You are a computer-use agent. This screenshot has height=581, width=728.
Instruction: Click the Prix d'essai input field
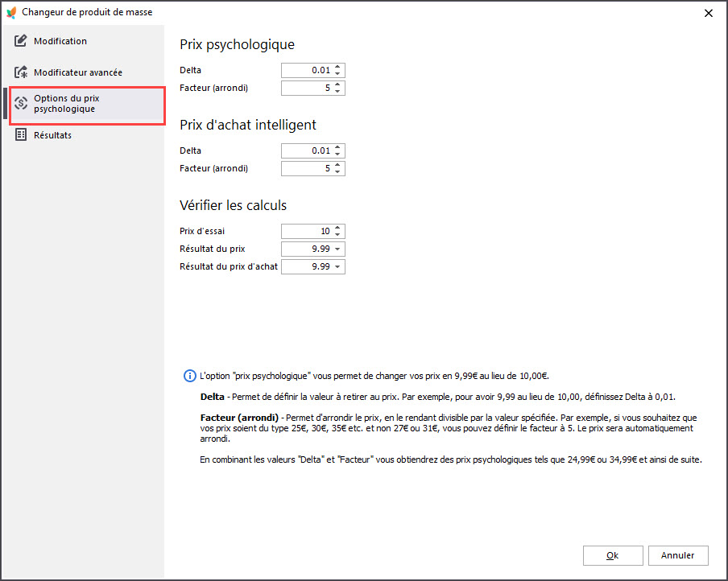pos(306,231)
